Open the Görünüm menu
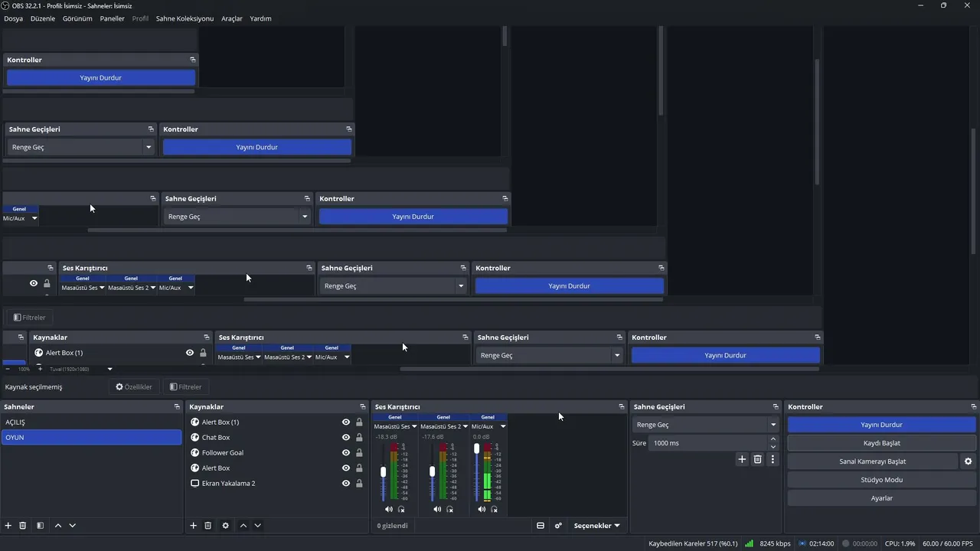Viewport: 980px width, 551px height. click(77, 18)
